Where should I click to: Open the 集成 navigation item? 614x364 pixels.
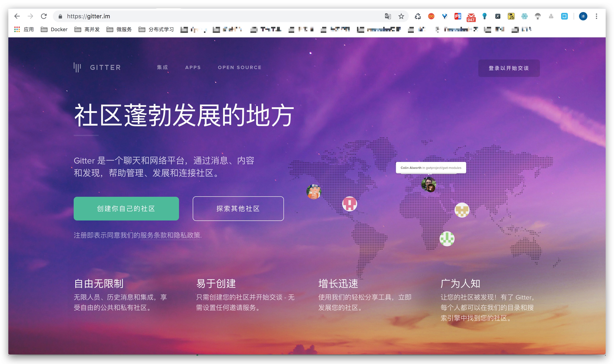coord(162,67)
